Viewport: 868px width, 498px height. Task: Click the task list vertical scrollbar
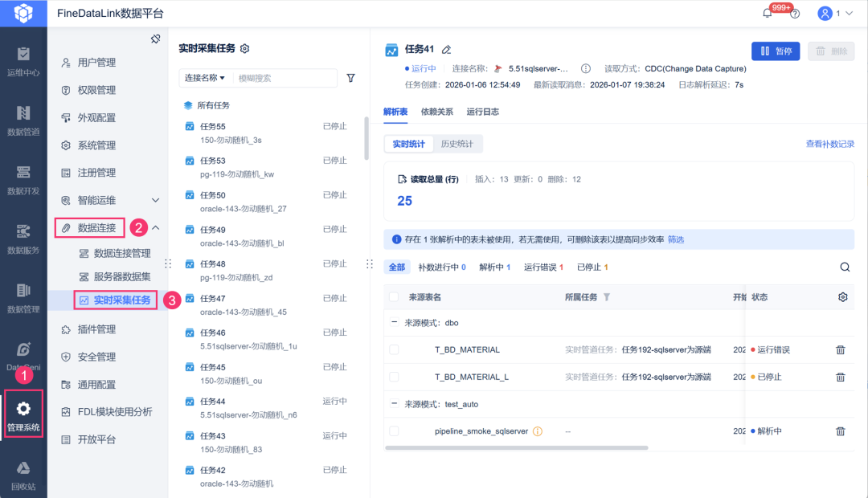pyautogui.click(x=366, y=138)
